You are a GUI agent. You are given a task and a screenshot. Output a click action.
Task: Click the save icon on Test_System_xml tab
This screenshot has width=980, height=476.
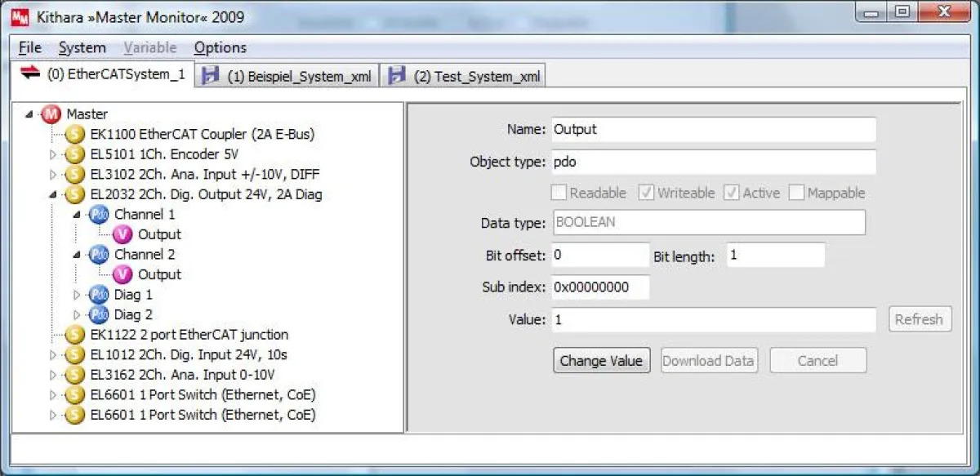(397, 76)
